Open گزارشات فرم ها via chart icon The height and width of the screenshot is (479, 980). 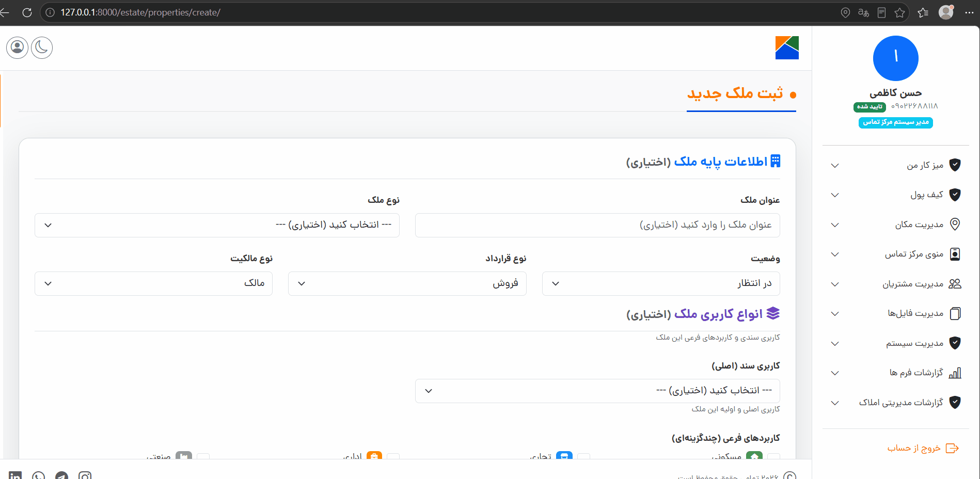coord(955,373)
